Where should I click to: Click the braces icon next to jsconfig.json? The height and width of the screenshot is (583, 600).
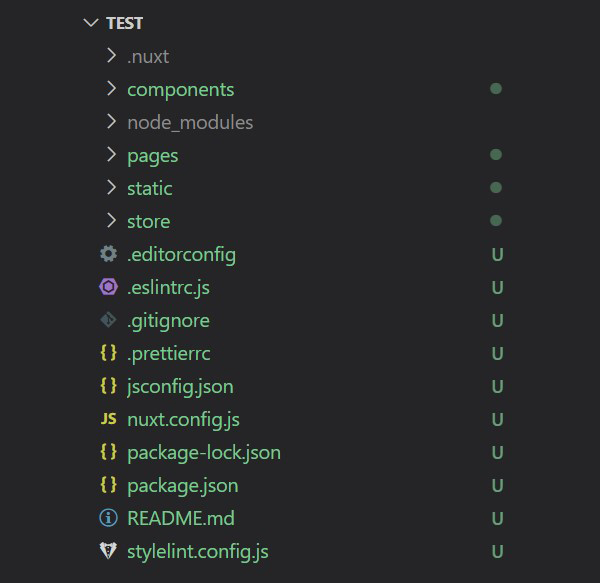[108, 386]
